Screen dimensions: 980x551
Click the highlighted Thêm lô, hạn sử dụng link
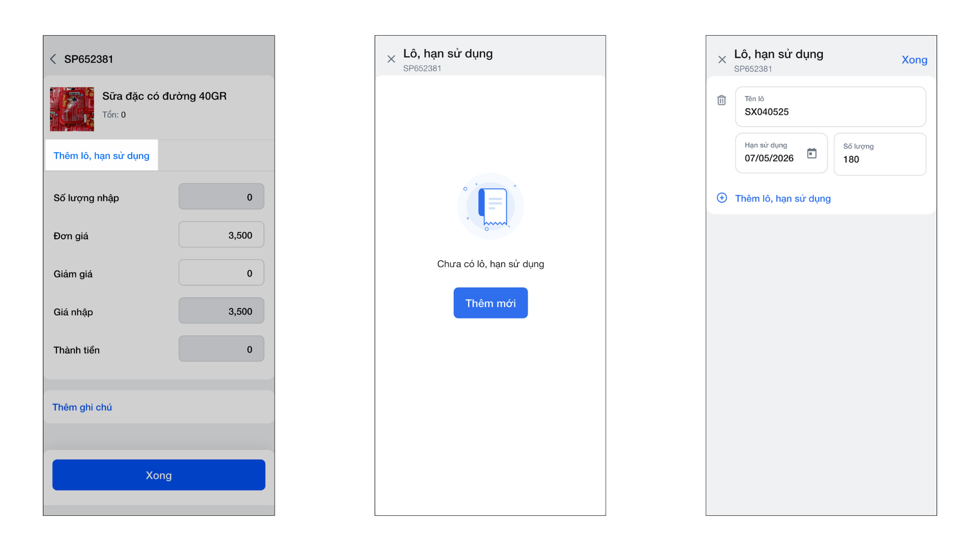[102, 156]
